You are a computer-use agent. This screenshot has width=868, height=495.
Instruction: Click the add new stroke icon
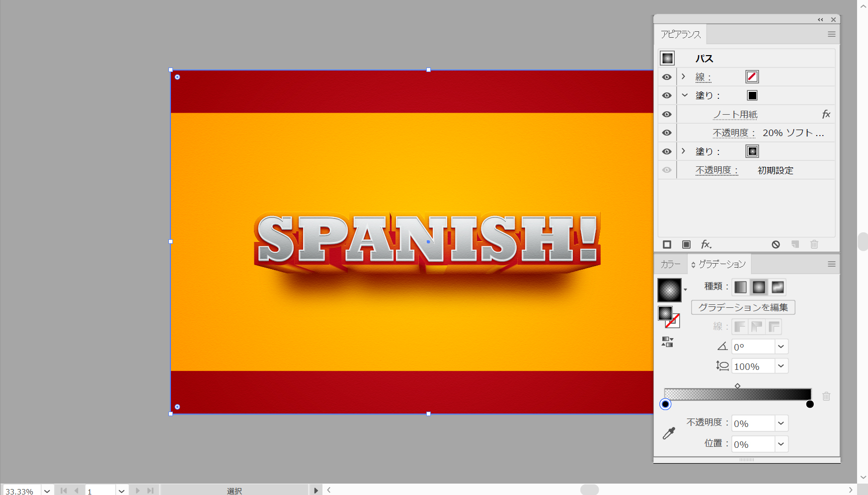click(667, 244)
